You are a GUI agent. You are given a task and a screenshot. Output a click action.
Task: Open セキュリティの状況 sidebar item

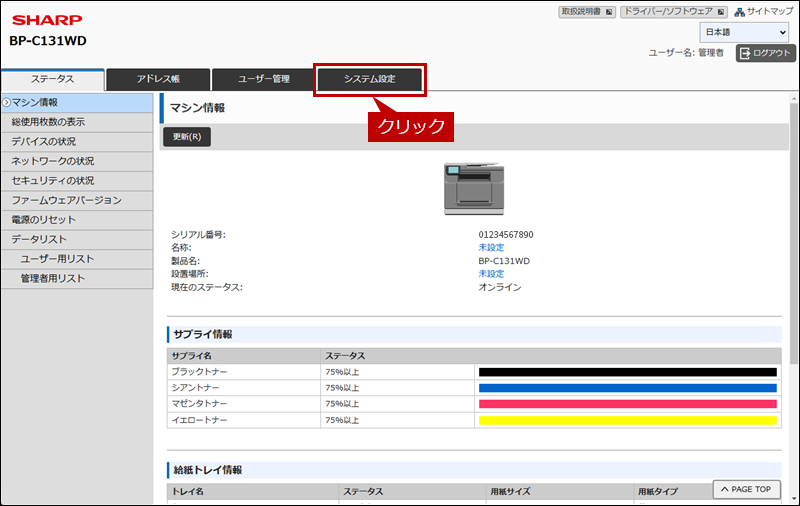(x=77, y=181)
